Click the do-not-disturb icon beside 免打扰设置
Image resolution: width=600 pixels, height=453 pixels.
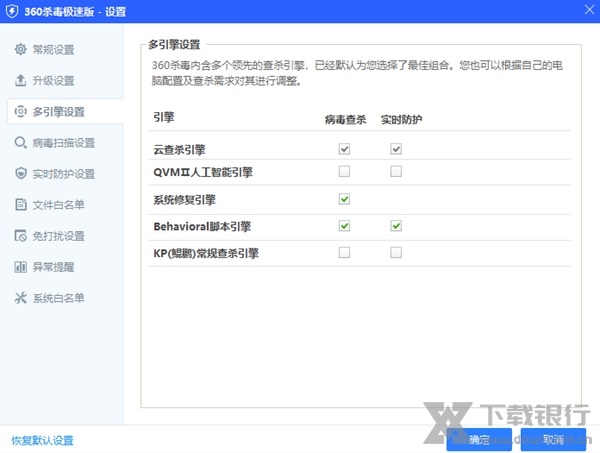(20, 236)
